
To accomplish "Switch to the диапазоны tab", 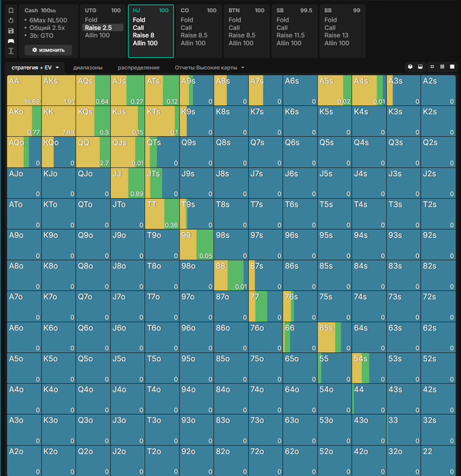I will (88, 68).
